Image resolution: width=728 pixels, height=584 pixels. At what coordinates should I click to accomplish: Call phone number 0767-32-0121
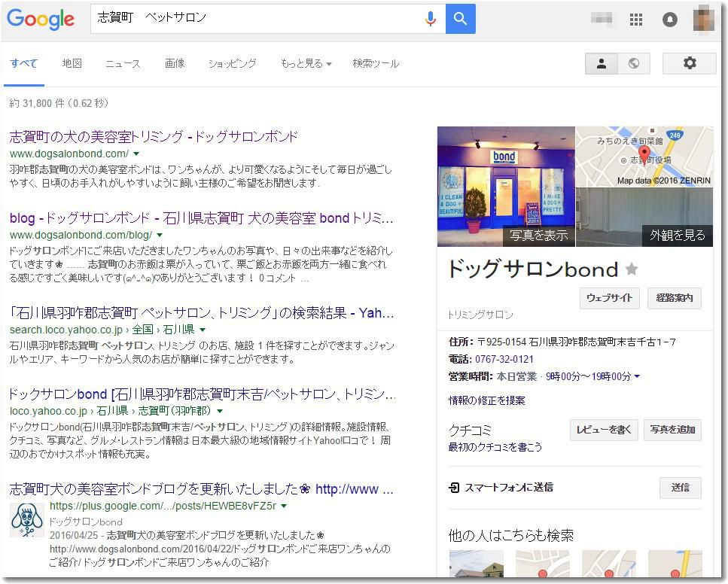click(504, 359)
